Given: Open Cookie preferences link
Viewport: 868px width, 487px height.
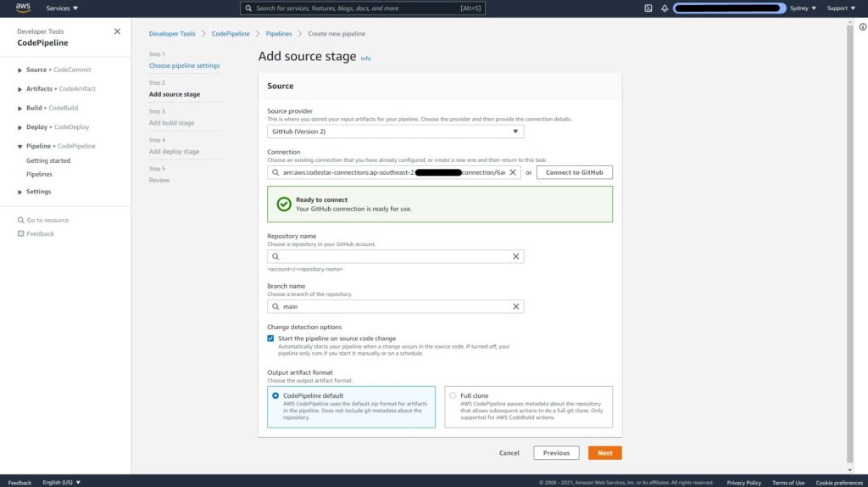Looking at the screenshot, I should coord(839,483).
